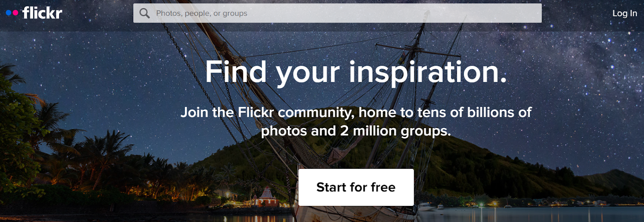Click the word 'Flickr' in the subheading
Image resolution: width=644 pixels, height=222 pixels.
pyautogui.click(x=256, y=112)
